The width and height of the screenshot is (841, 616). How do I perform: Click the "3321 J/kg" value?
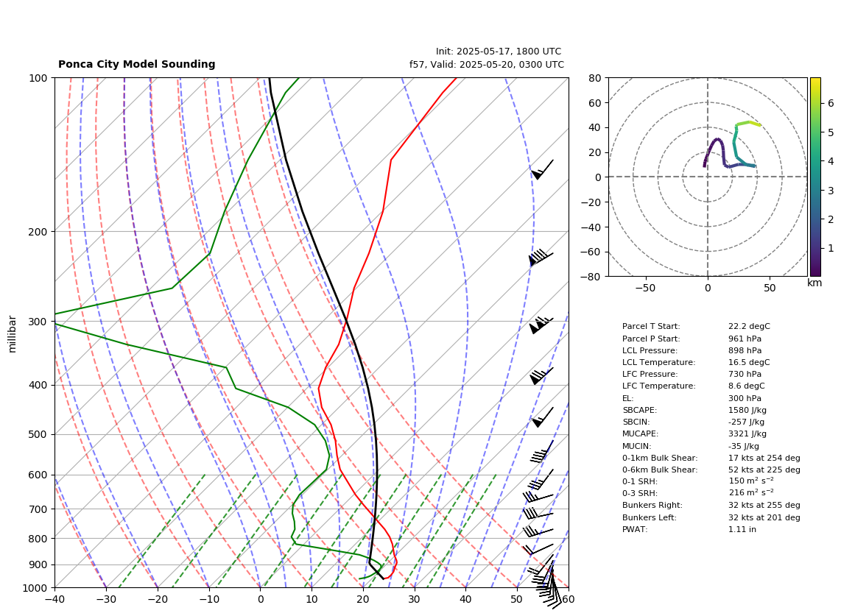747,433
